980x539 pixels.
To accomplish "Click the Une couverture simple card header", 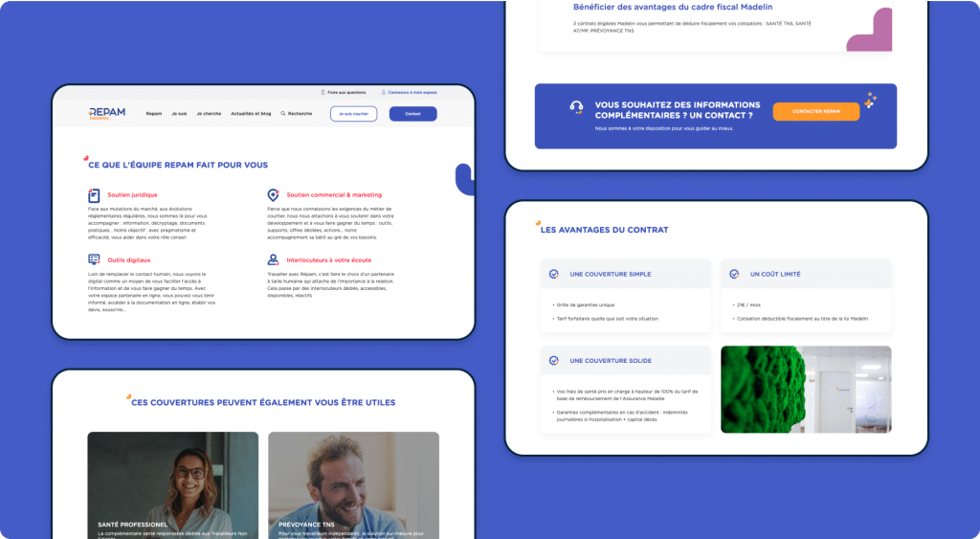I will (x=626, y=274).
